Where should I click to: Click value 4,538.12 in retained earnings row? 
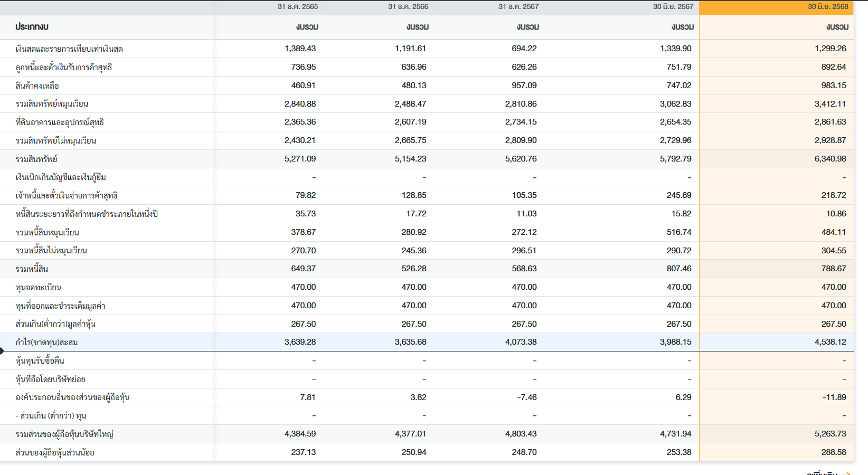tap(830, 342)
